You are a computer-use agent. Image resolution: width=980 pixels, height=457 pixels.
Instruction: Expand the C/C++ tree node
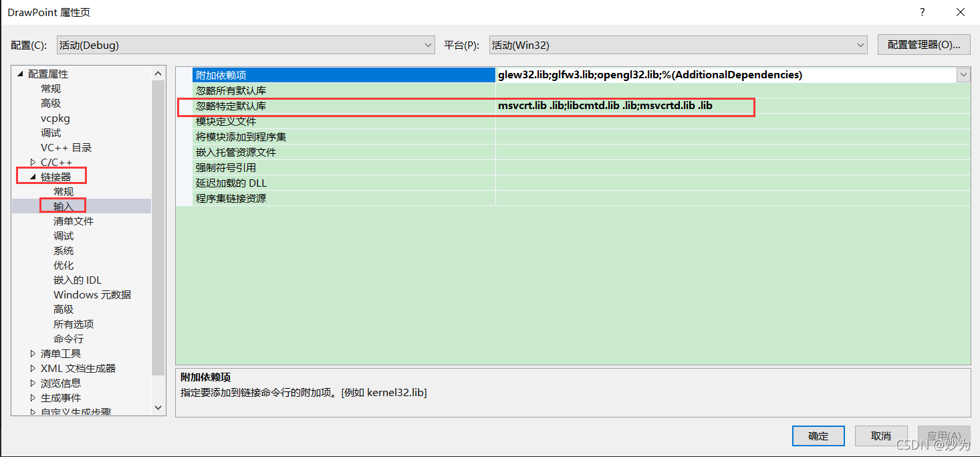click(33, 163)
